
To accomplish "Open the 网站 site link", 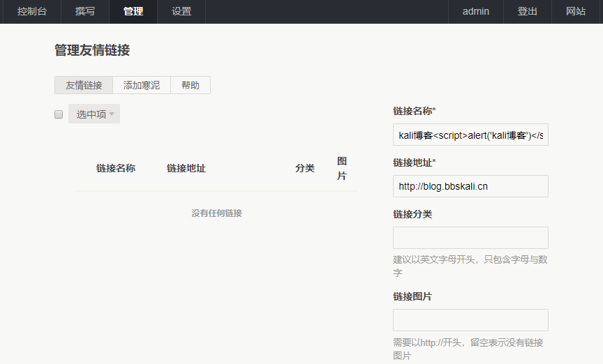I will tap(576, 12).
